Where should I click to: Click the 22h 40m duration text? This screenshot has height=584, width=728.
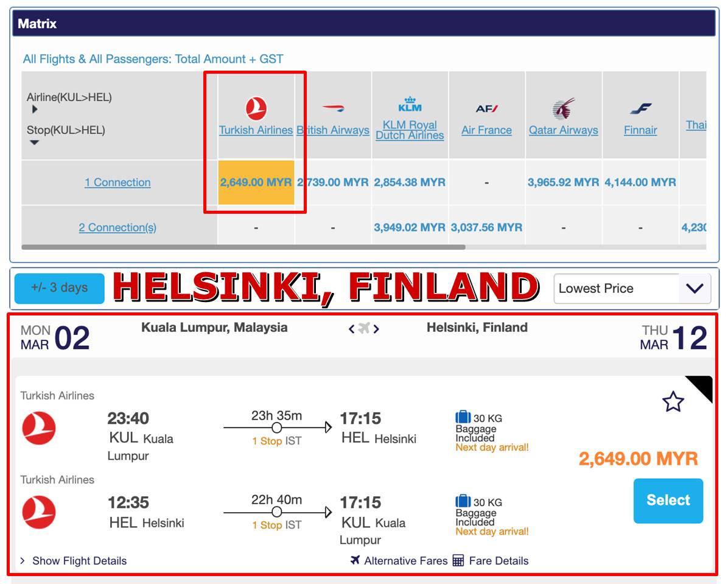coord(277,499)
